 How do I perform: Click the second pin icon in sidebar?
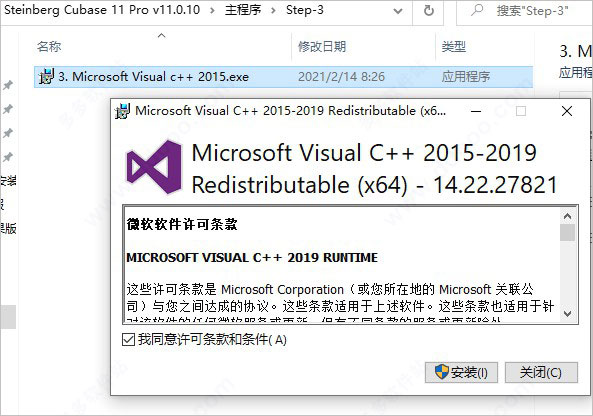[8, 110]
